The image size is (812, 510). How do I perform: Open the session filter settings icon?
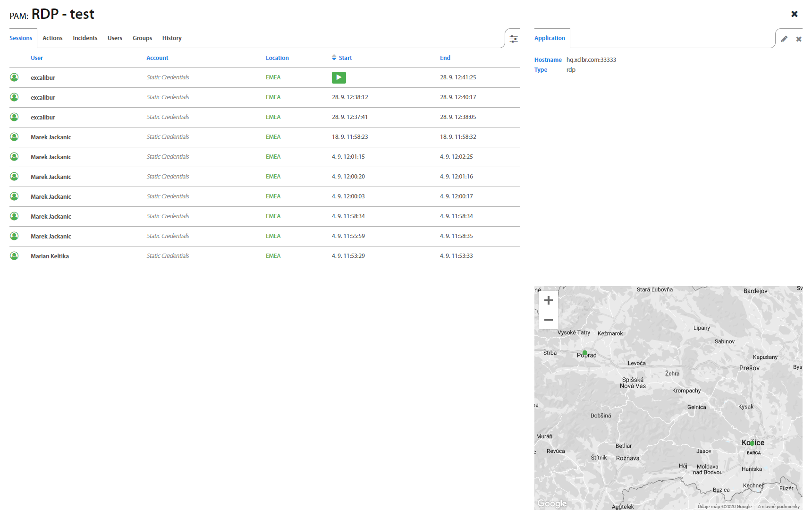[x=514, y=39]
